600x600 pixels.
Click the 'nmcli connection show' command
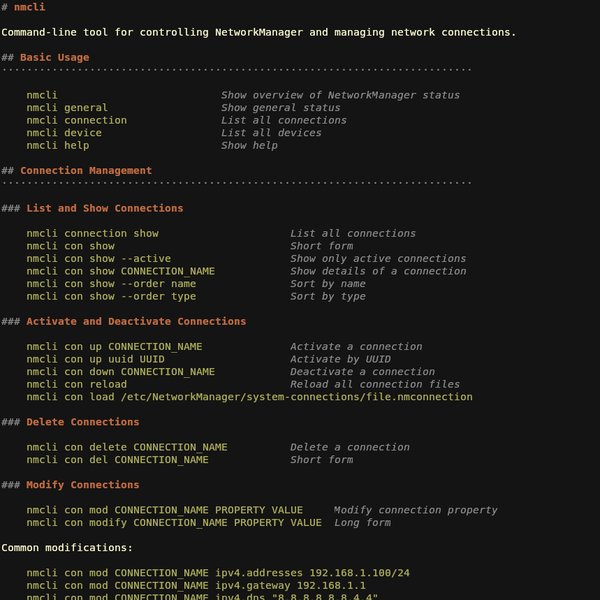(92, 233)
